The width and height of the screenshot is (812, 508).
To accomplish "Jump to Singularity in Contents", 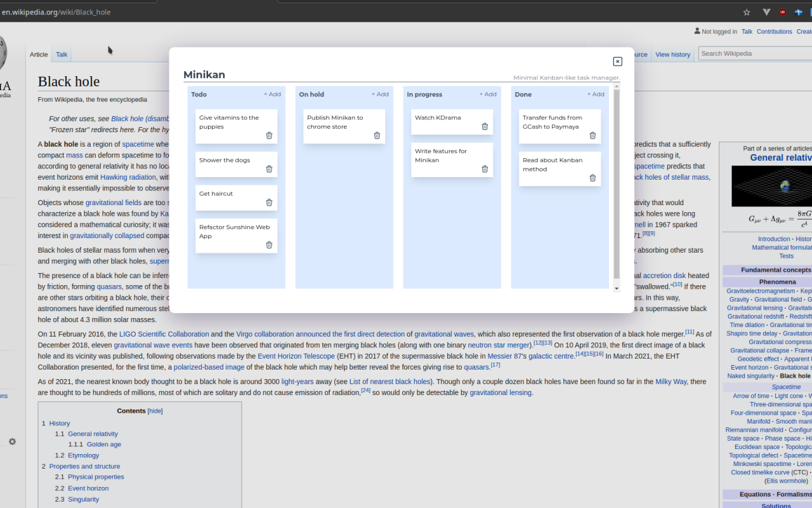I will [x=84, y=499].
